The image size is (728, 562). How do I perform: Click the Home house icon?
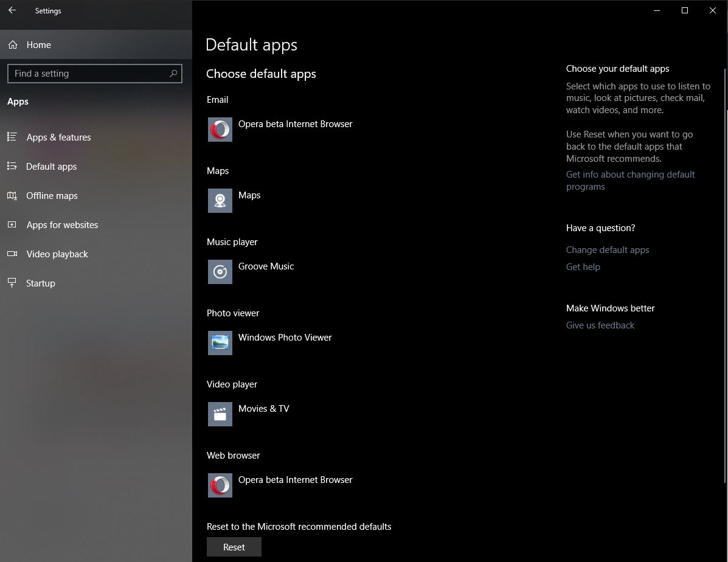13,44
